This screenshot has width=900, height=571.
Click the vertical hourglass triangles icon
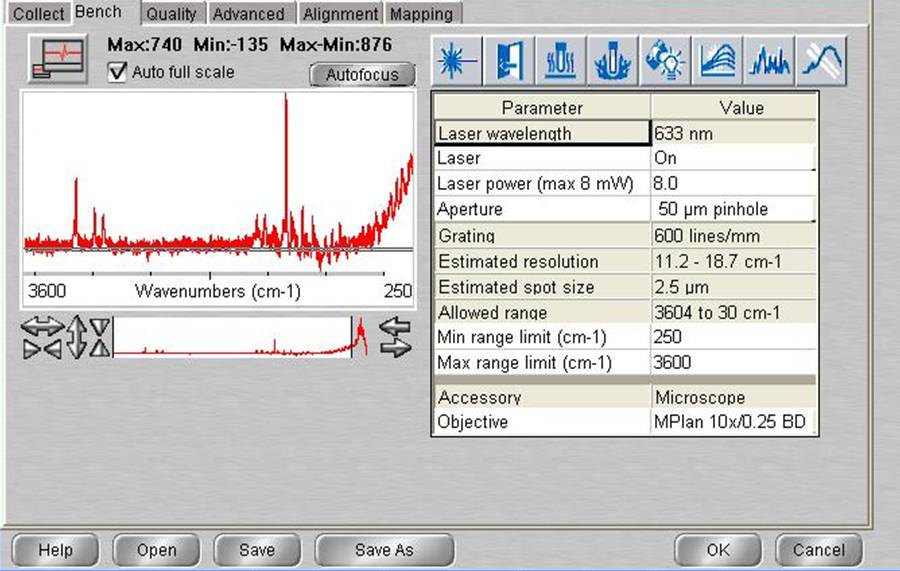100,337
